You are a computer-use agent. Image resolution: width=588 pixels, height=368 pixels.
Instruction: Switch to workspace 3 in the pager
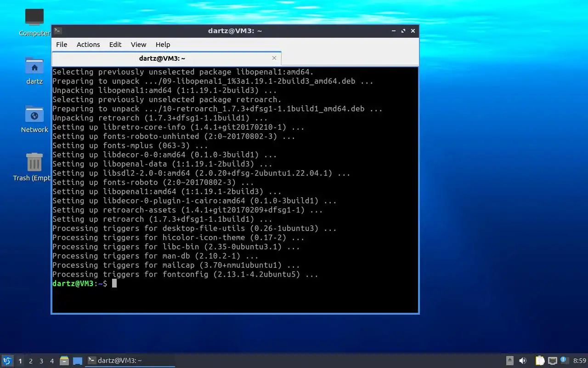coord(41,361)
